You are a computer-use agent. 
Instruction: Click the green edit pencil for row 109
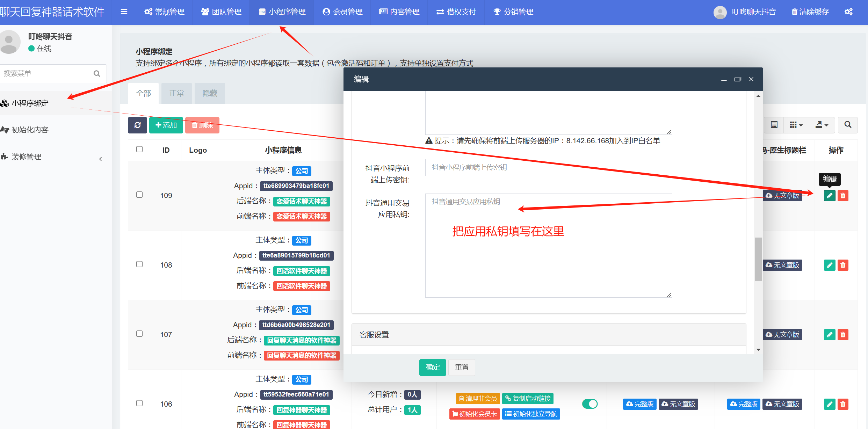(830, 196)
